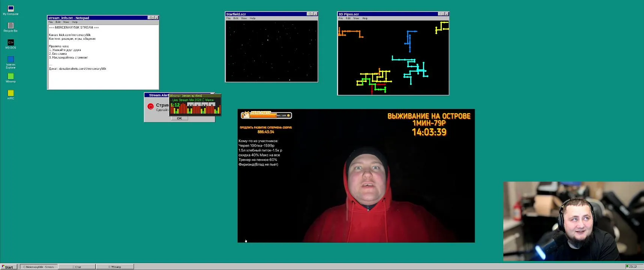
Task: Click the 'Фирионд(Влад не пьет)' line
Action: coord(258,164)
